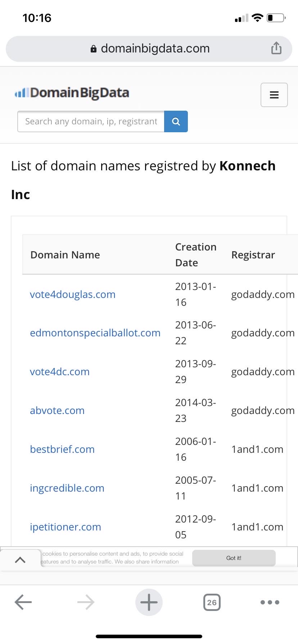Open a new tab with plus button
This screenshot has width=298, height=644.
(149, 602)
